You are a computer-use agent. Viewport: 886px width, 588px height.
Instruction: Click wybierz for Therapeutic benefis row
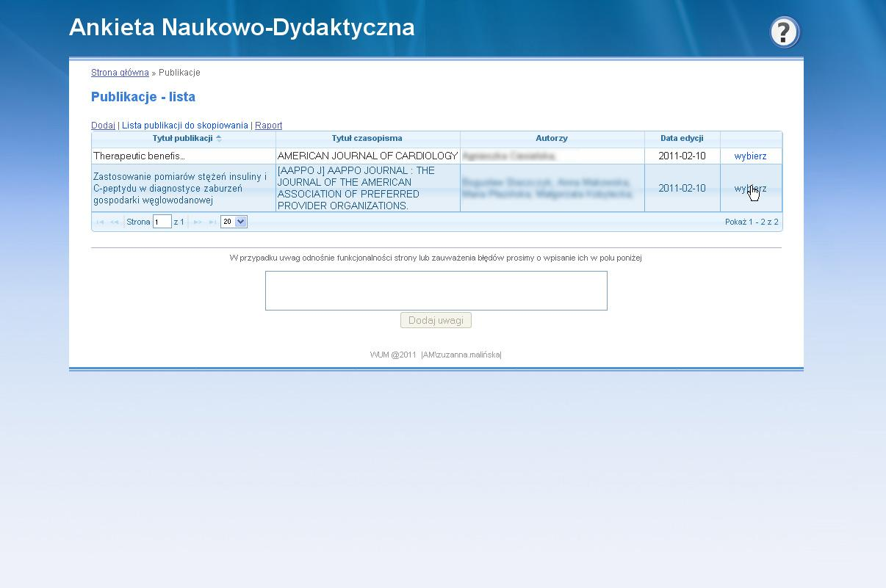coord(750,156)
